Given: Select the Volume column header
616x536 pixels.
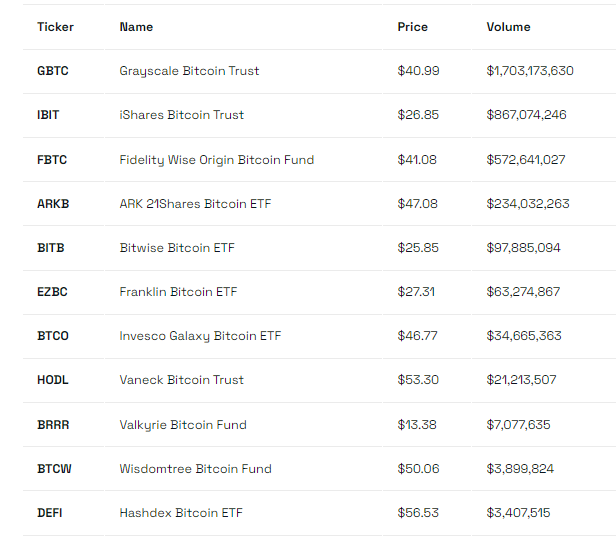Looking at the screenshot, I should pyautogui.click(x=508, y=27).
